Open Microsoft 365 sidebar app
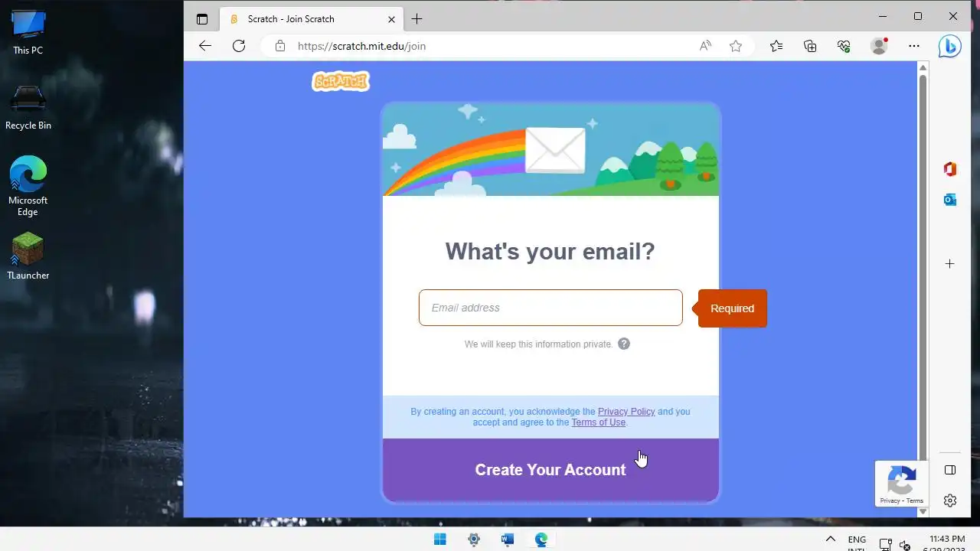This screenshot has height=551, width=980. coord(950,169)
